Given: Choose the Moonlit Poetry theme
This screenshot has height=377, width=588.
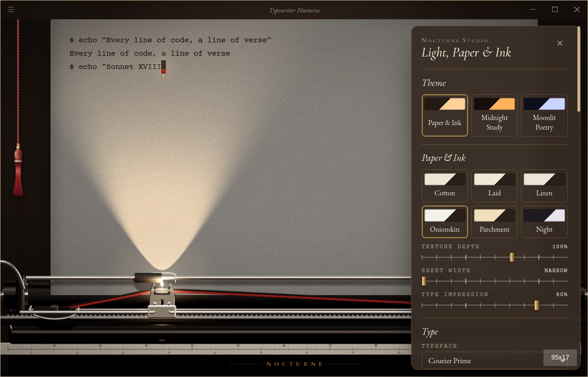Looking at the screenshot, I should (544, 115).
